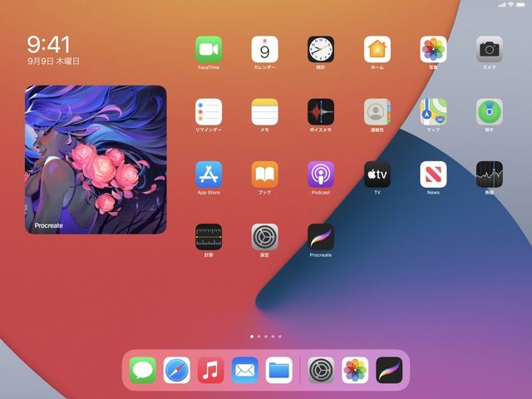
Task: Tap the date text 9月9日 木曜日
Action: click(x=53, y=61)
